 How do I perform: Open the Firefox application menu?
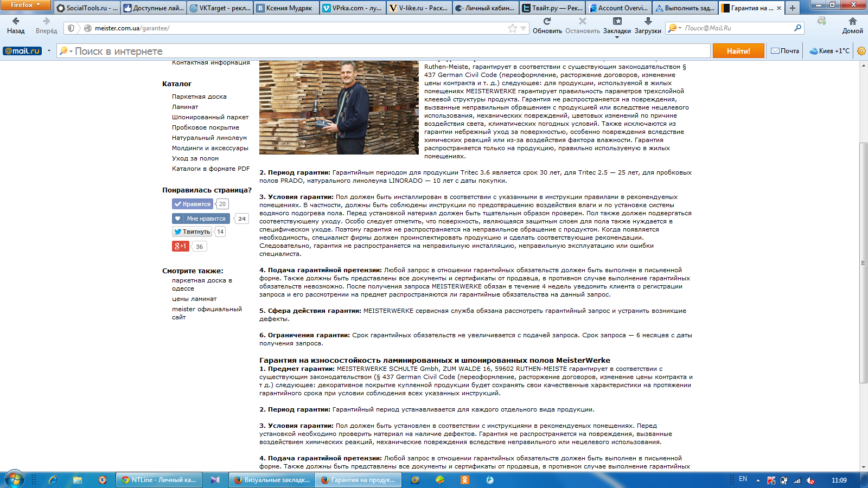25,5
